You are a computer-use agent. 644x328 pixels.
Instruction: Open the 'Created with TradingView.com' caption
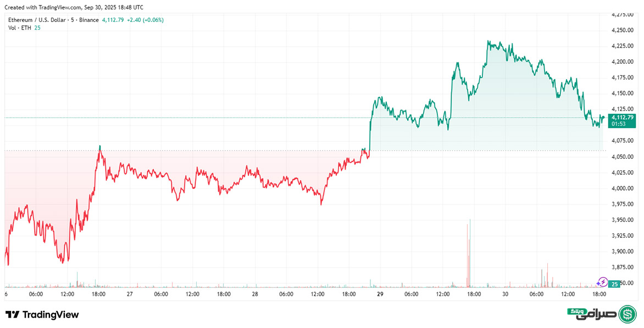(74, 8)
